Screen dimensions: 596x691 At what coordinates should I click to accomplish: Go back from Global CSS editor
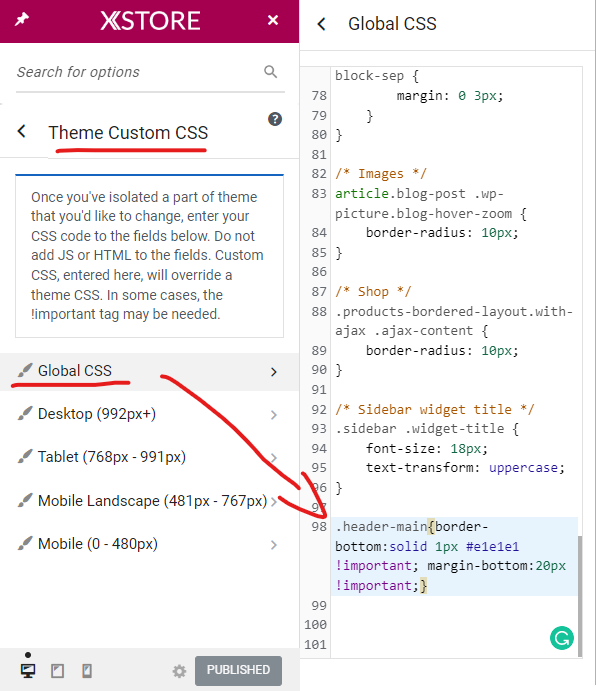[x=322, y=24]
